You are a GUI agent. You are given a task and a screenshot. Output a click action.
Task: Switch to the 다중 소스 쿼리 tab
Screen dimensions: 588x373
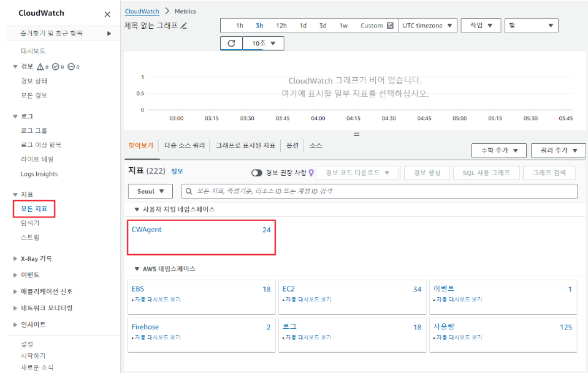(x=185, y=145)
